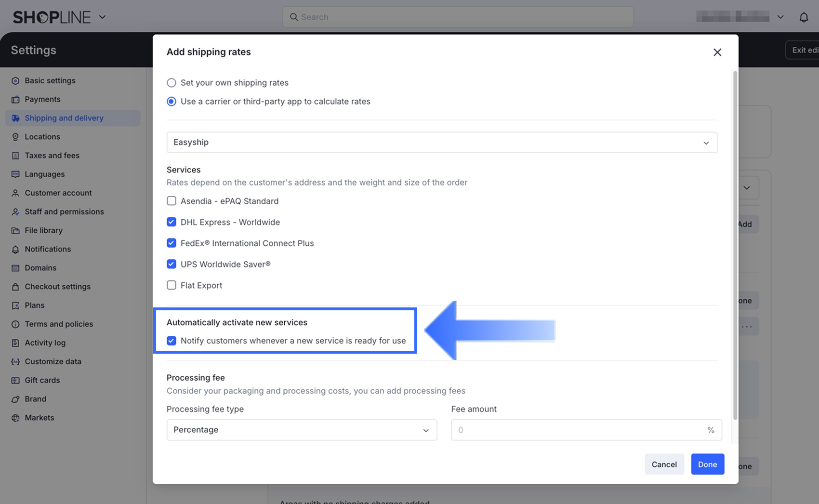Expand the Processing fee type dropdown
The height and width of the screenshot is (504, 819).
pos(302,430)
